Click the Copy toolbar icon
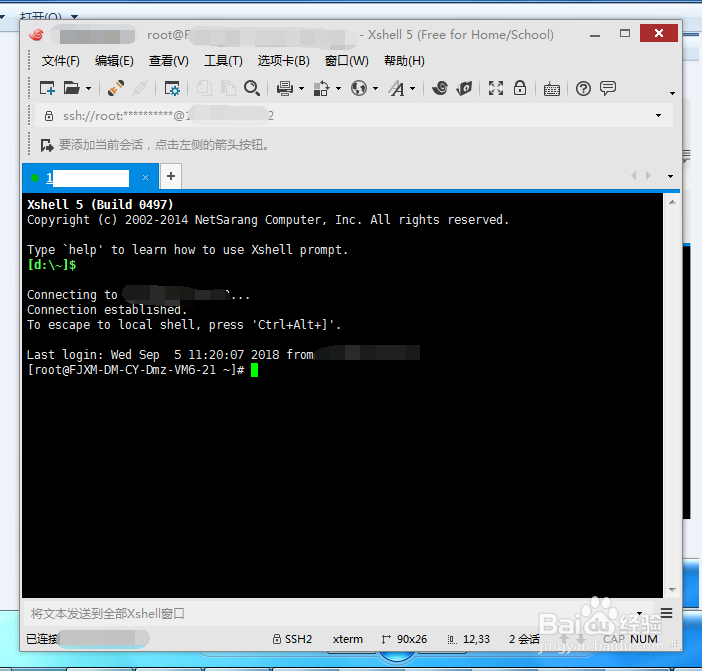The image size is (702, 671). click(204, 88)
